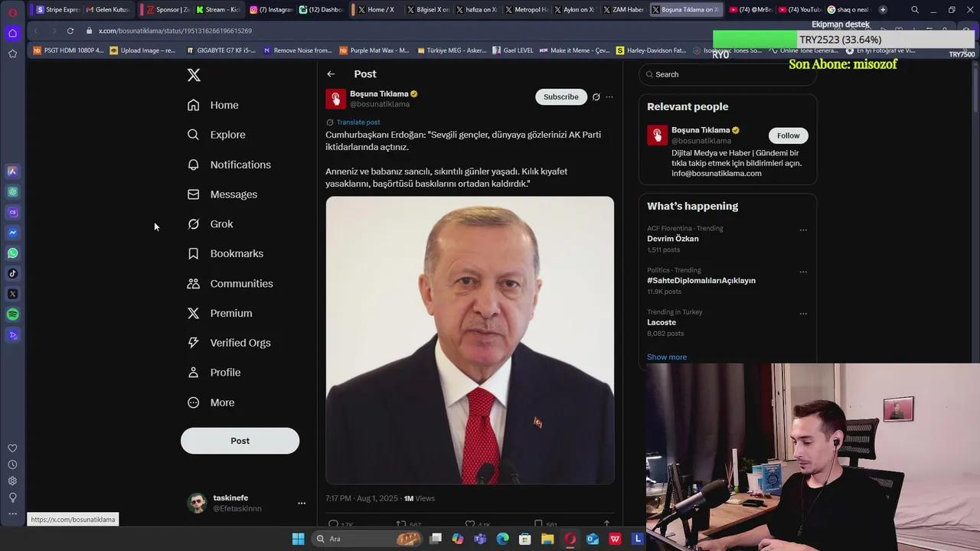980x551 pixels.
Task: Click the X search input field
Action: click(x=727, y=74)
